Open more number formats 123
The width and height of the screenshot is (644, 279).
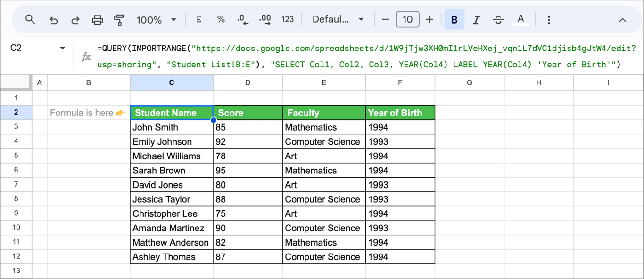point(288,20)
